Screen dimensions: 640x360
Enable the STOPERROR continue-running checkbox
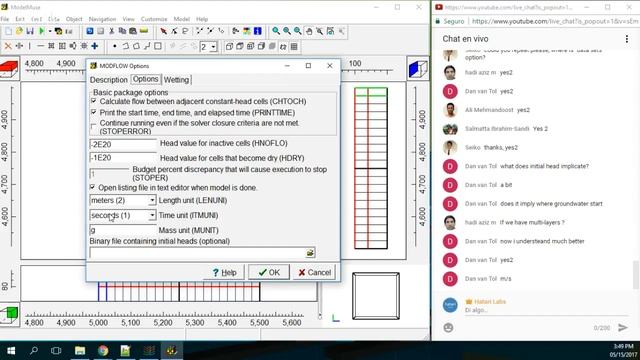click(x=94, y=127)
